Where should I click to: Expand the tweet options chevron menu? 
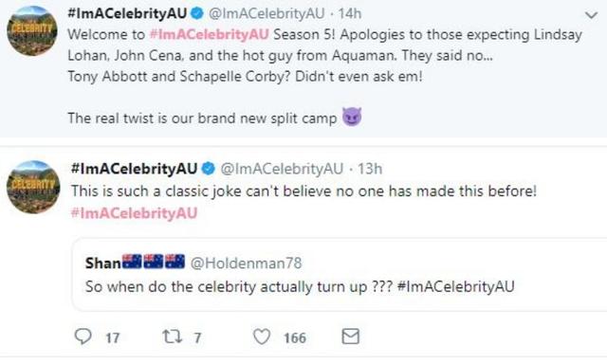(591, 15)
